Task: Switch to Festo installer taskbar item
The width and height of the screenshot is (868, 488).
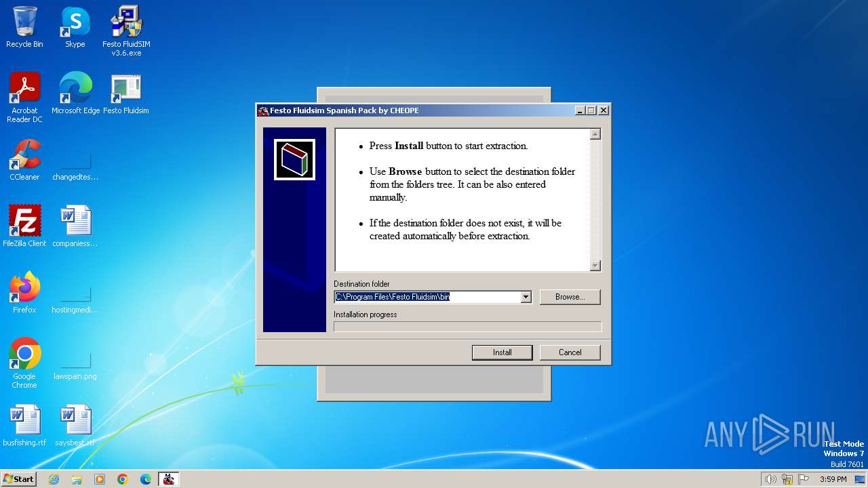Action: coord(169,479)
